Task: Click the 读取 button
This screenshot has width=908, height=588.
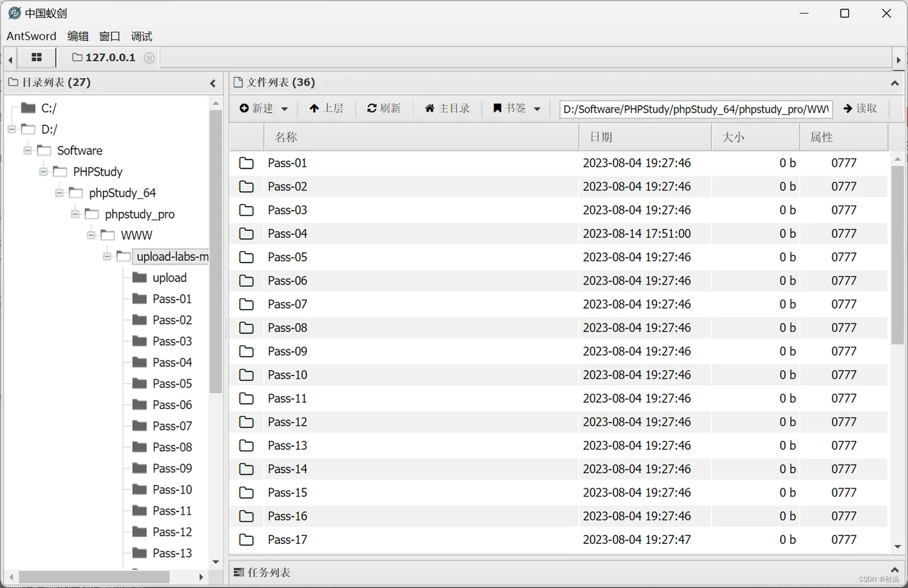Action: (860, 108)
